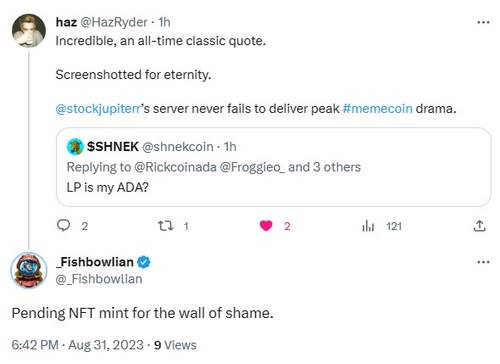
Task: Open more options menu on _Fishbowlian's tweet
Action: click(483, 262)
